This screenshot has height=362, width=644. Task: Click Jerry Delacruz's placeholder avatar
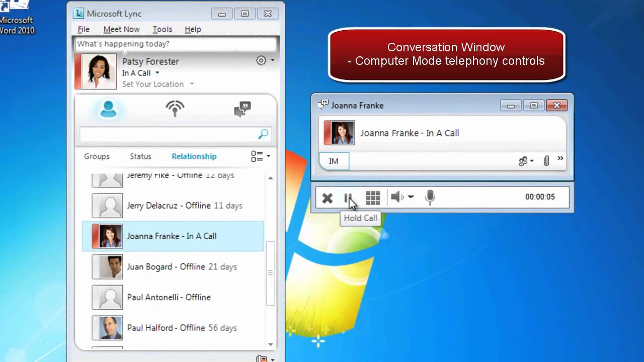click(107, 206)
